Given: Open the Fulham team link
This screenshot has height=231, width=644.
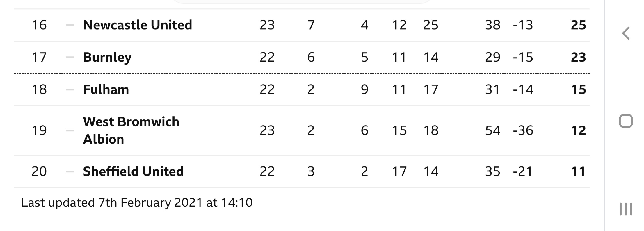Looking at the screenshot, I should 106,89.
